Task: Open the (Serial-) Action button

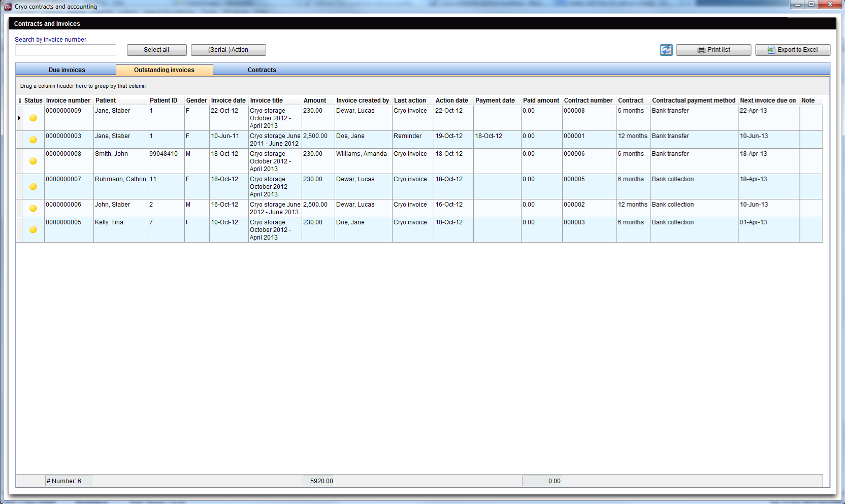Action: pyautogui.click(x=228, y=50)
